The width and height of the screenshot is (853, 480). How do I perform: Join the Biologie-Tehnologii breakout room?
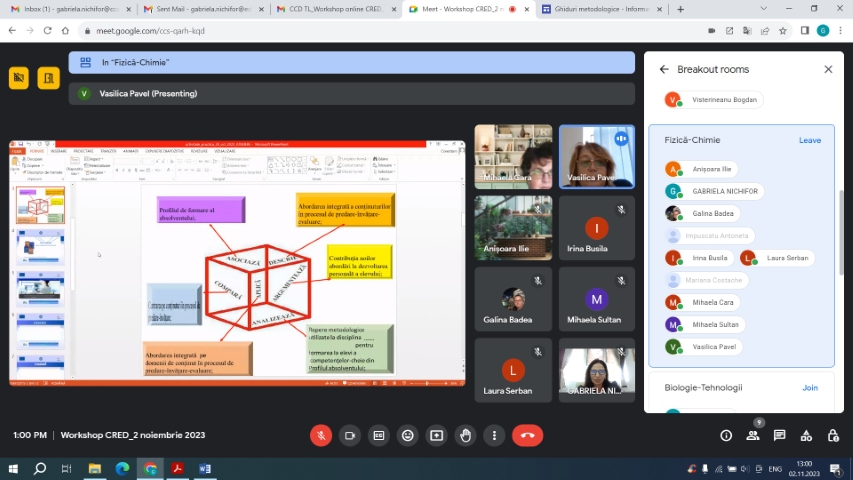tap(809, 388)
